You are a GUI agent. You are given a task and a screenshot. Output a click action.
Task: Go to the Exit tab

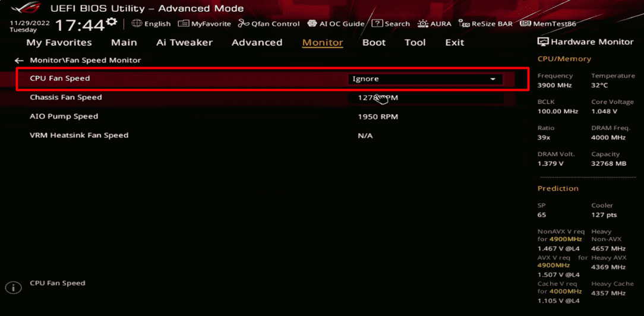pos(454,43)
